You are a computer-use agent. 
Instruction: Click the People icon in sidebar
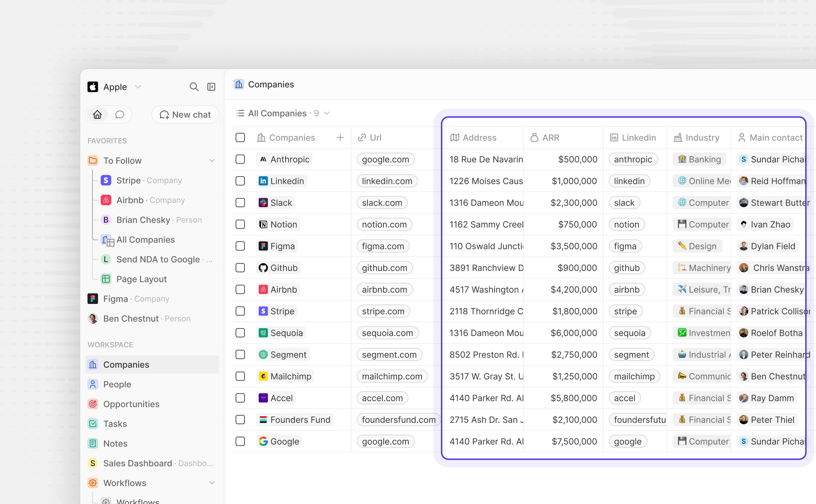point(93,384)
